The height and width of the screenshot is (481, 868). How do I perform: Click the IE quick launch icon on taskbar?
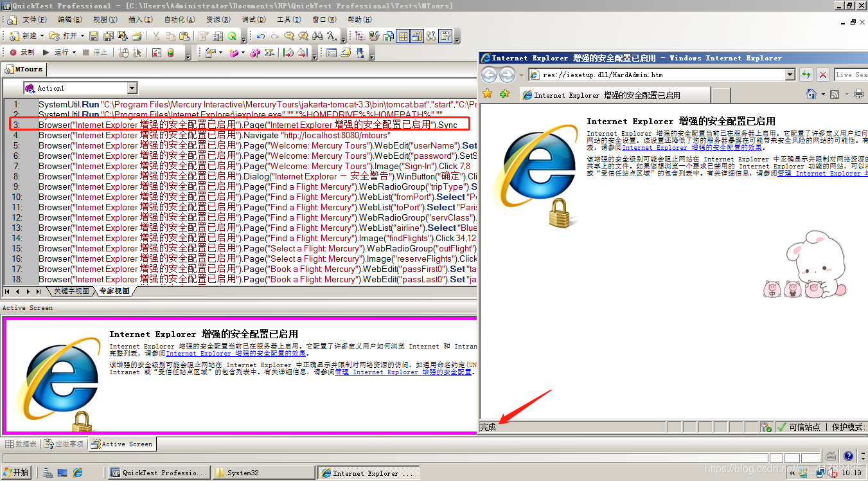[x=78, y=473]
